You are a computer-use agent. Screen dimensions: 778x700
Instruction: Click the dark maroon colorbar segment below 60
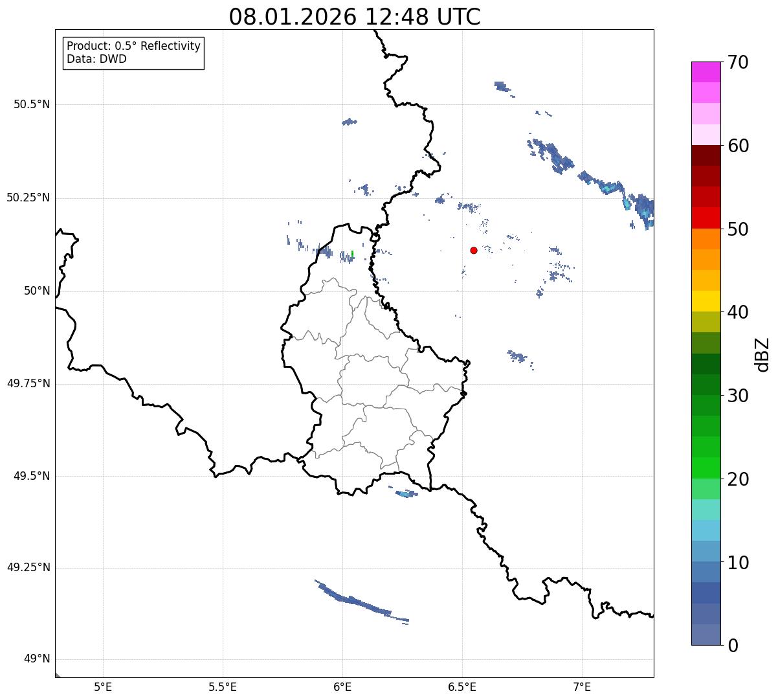point(706,155)
